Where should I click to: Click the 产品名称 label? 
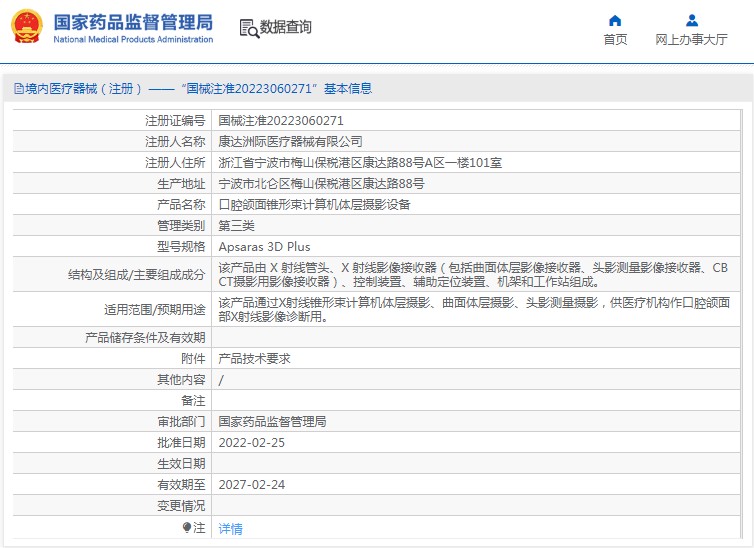click(181, 205)
